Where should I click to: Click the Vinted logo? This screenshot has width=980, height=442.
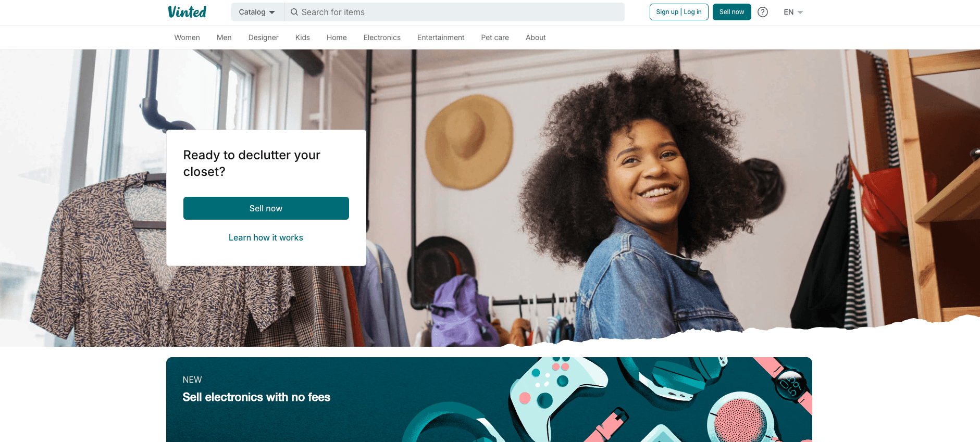[x=187, y=12]
